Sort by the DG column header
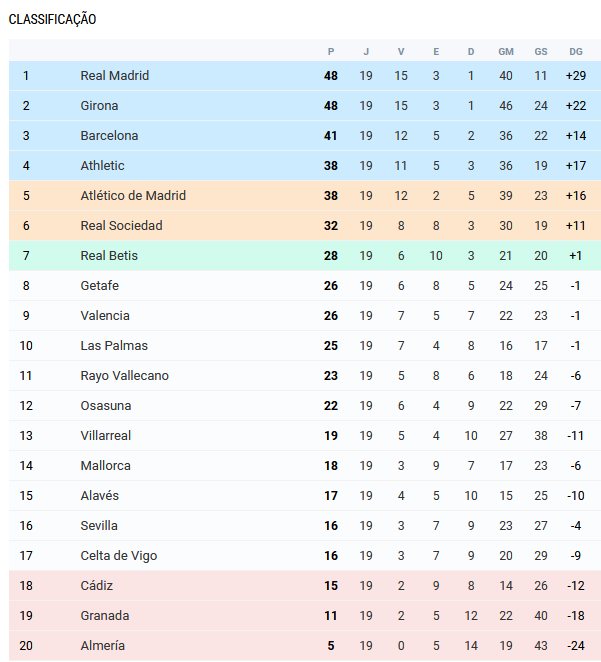The width and height of the screenshot is (601, 662). pos(576,52)
